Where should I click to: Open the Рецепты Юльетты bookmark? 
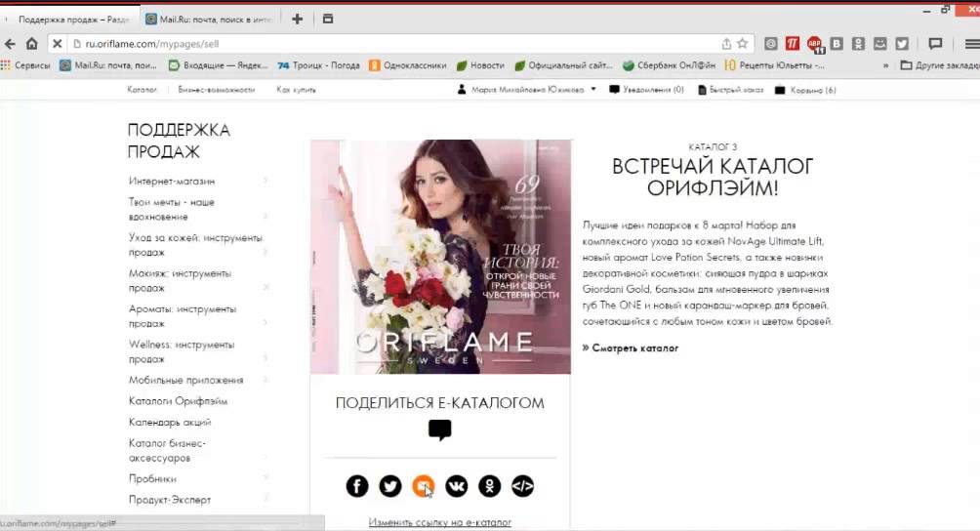tap(775, 65)
